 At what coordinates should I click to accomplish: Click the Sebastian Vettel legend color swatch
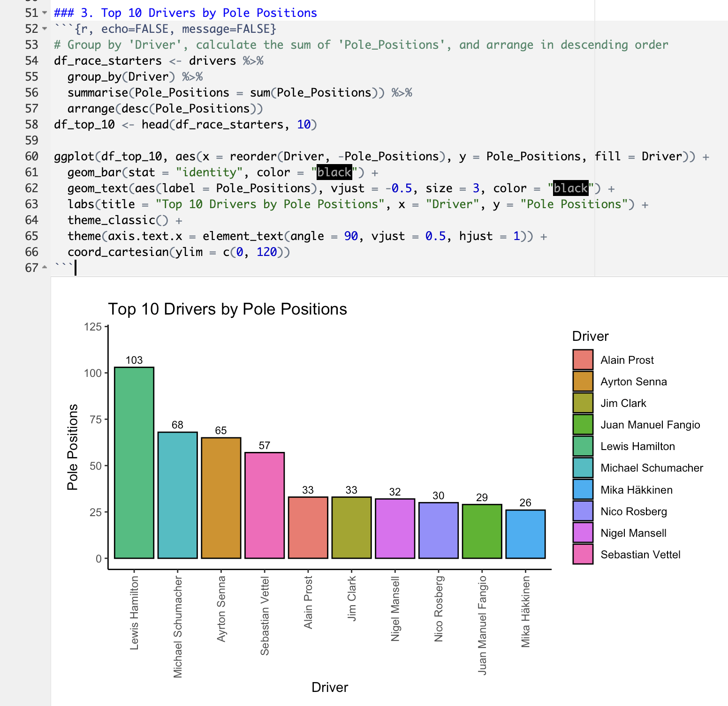point(583,554)
